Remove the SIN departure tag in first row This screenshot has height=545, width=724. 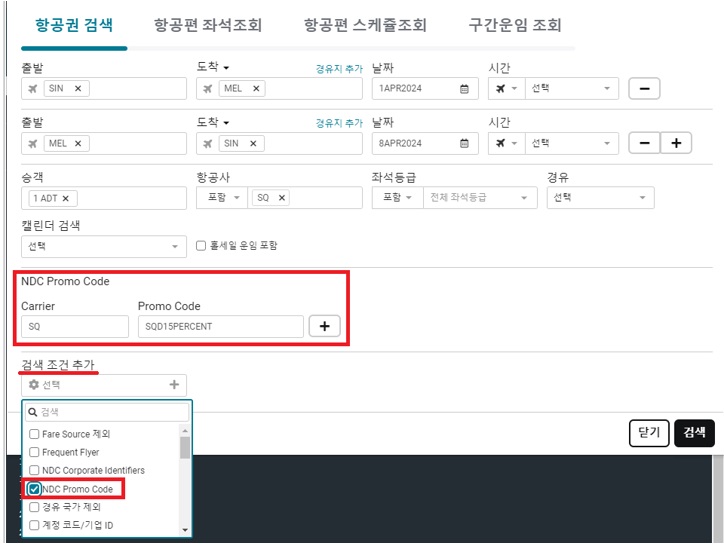pos(78,88)
